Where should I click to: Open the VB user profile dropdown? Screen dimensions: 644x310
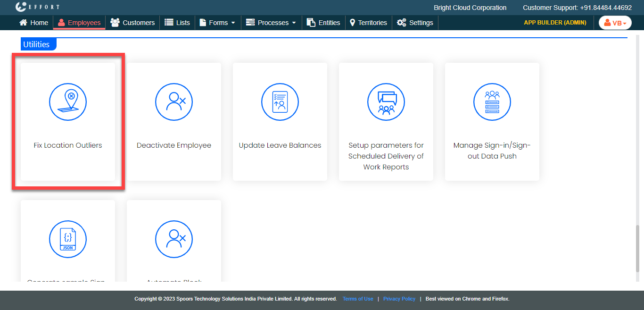click(x=615, y=23)
